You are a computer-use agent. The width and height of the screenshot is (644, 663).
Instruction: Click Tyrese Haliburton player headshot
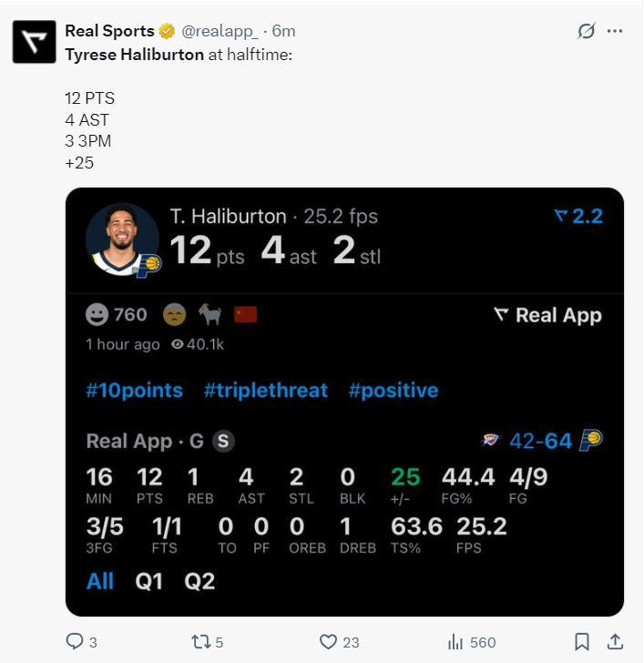point(122,239)
